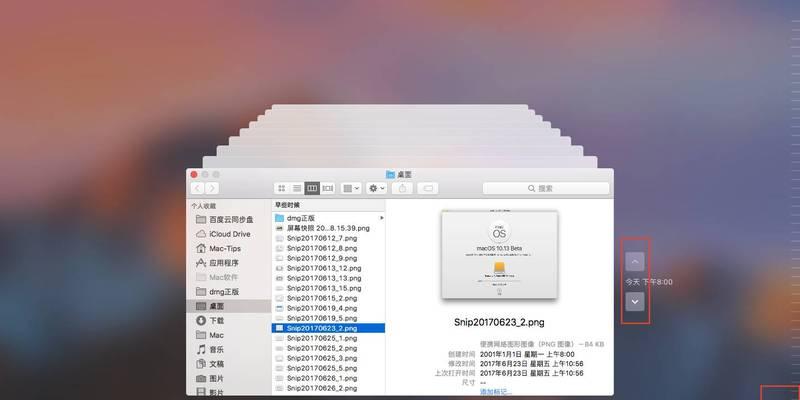800x400 pixels.
Task: Switch Finder to icon view
Action: click(x=282, y=188)
